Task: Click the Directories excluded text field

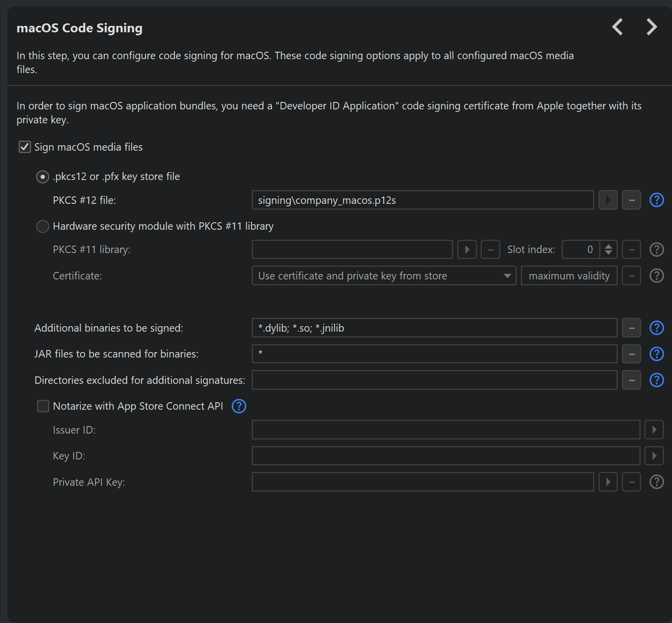Action: click(434, 380)
